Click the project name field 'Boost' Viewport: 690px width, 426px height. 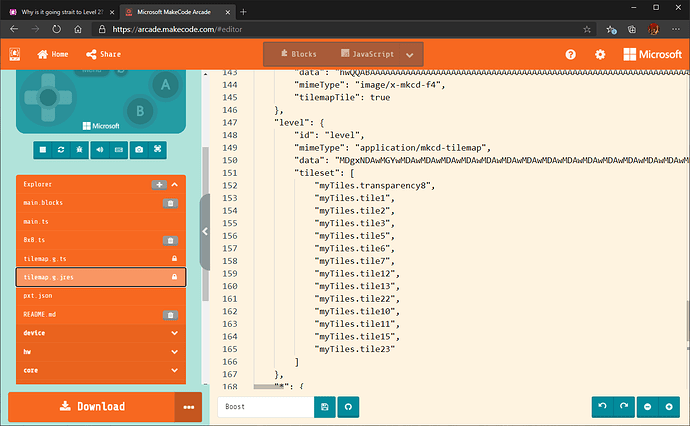(x=265, y=407)
